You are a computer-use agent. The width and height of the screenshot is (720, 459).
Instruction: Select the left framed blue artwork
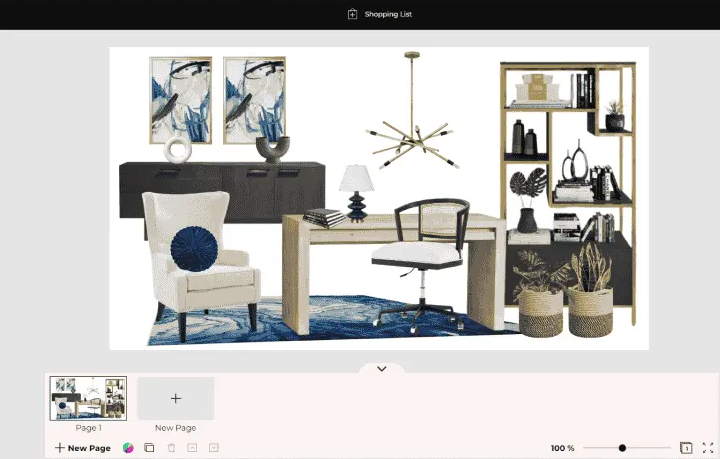tap(180, 98)
